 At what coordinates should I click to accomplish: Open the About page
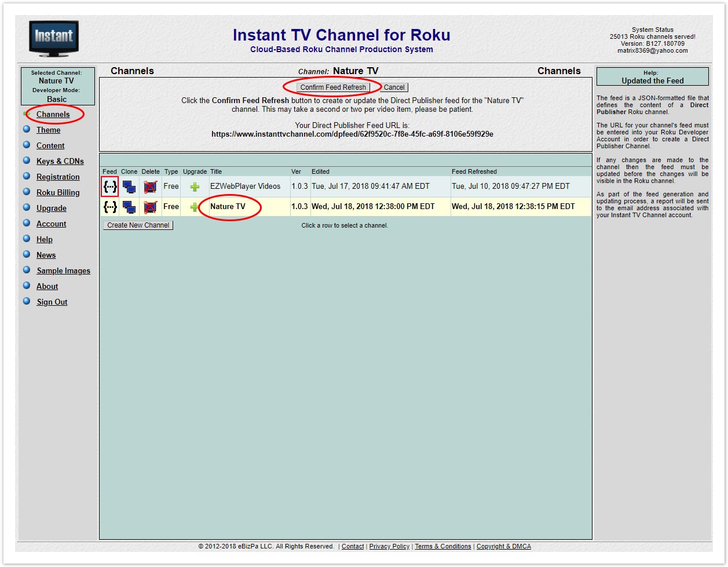click(47, 286)
